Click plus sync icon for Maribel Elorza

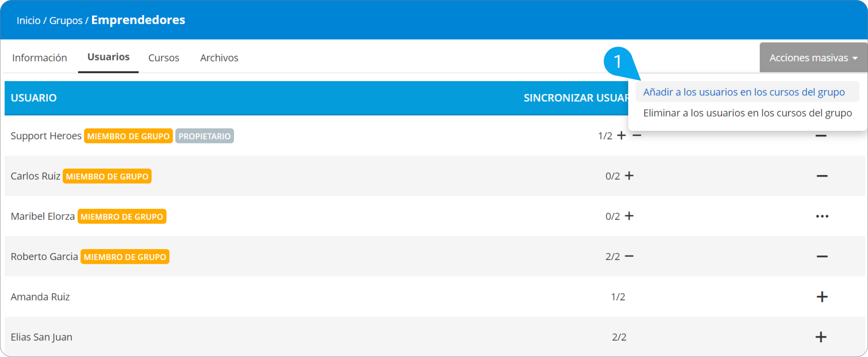[x=629, y=216]
